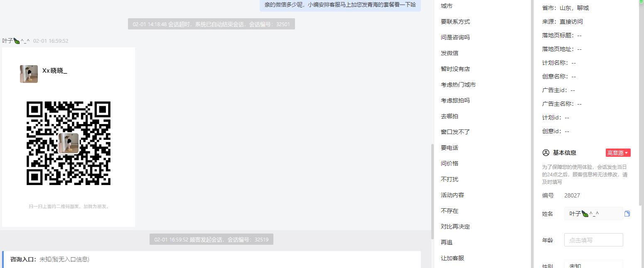Click the 来源 value 直接访问

[571, 22]
